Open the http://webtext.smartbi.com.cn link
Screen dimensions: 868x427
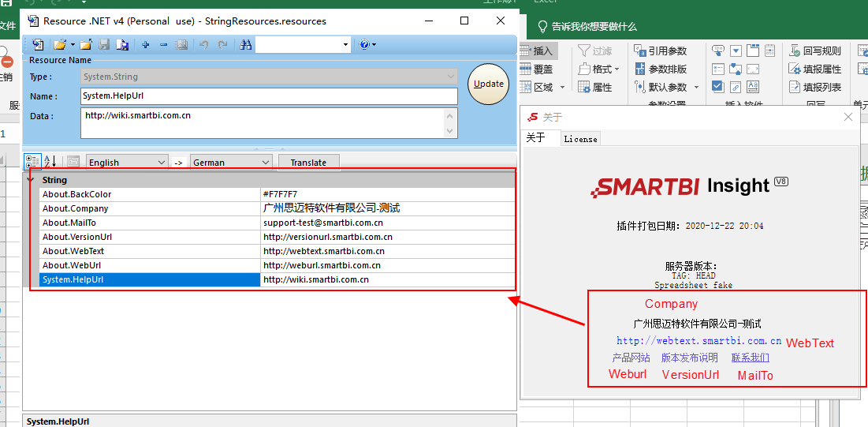tap(698, 340)
